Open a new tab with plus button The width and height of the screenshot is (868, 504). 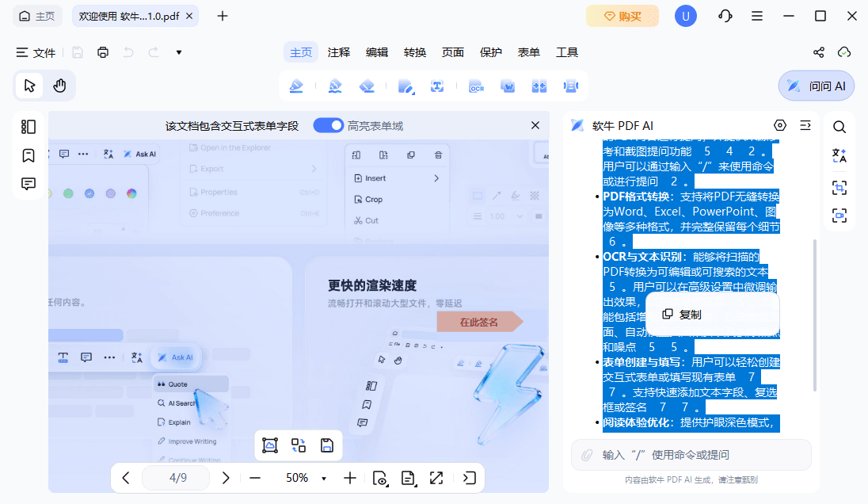click(x=223, y=16)
